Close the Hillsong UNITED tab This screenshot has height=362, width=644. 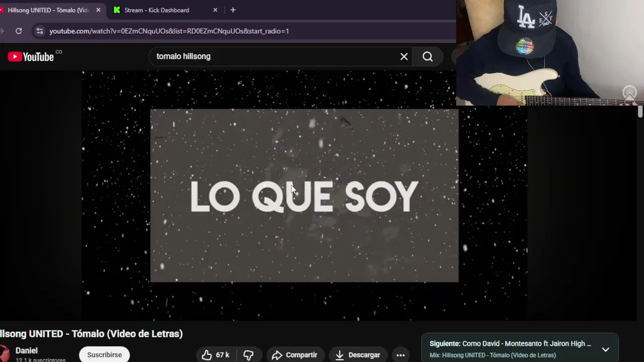coord(98,10)
